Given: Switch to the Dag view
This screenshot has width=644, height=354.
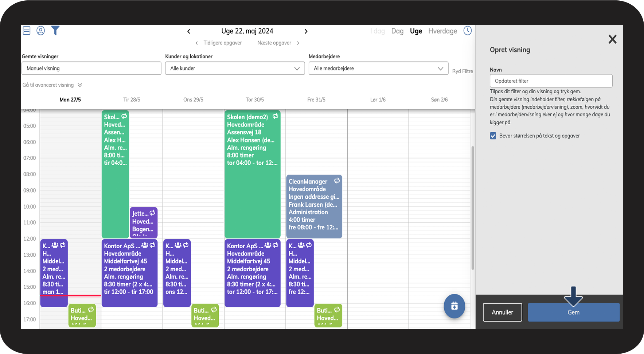Looking at the screenshot, I should [397, 31].
